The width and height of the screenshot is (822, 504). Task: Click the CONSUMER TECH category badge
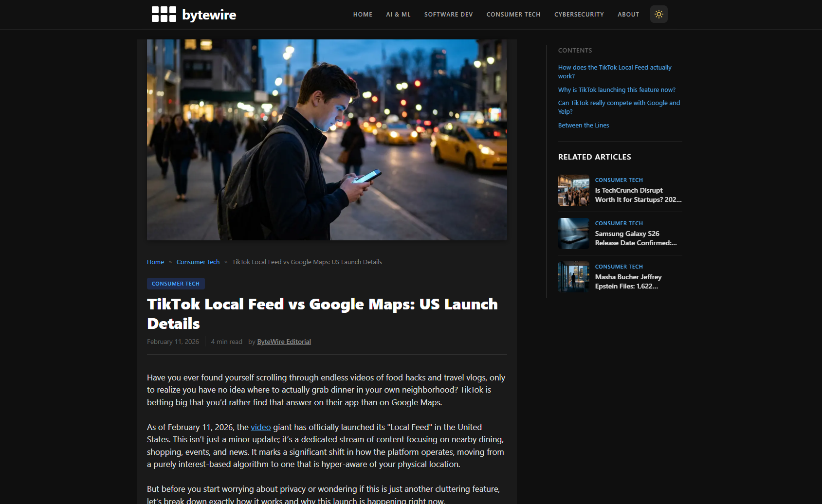click(175, 284)
